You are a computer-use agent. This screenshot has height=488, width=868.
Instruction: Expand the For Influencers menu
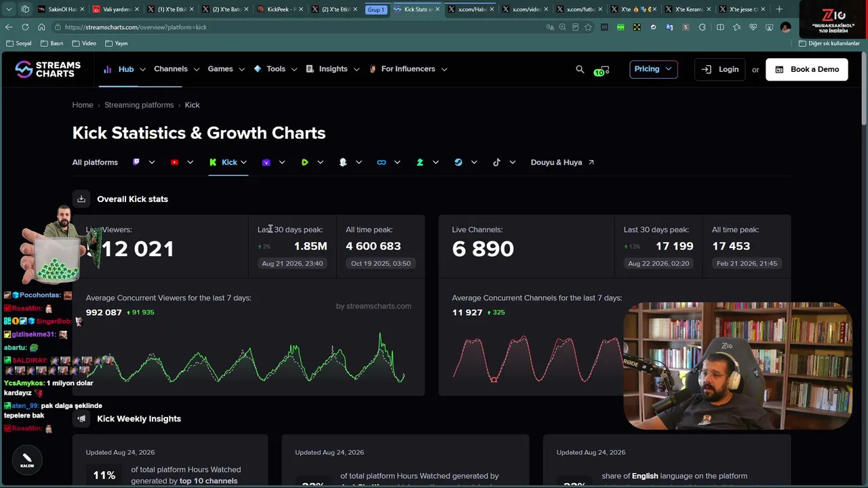(408, 69)
